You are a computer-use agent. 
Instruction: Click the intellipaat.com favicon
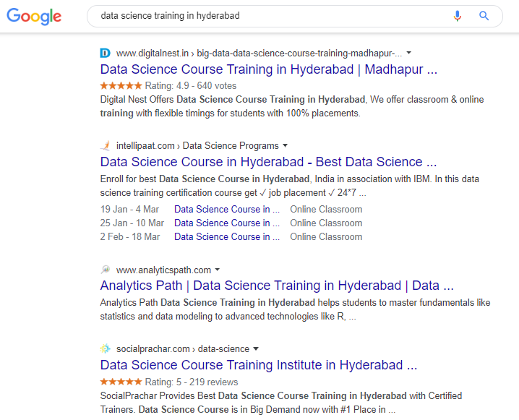[x=106, y=145]
